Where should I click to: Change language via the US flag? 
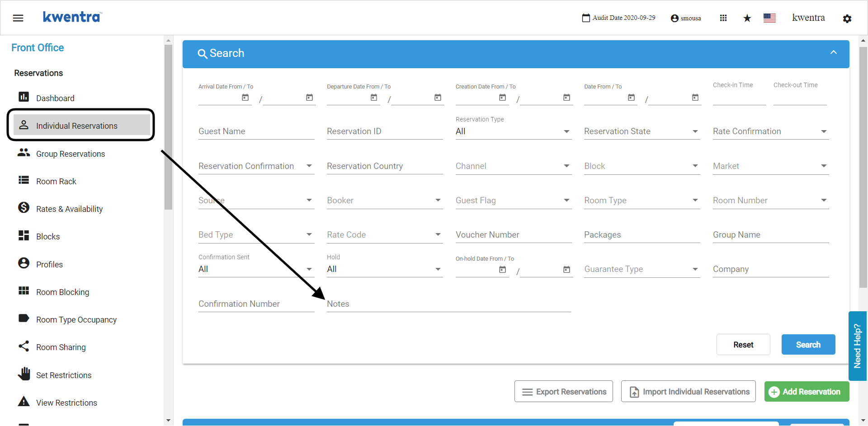[769, 18]
